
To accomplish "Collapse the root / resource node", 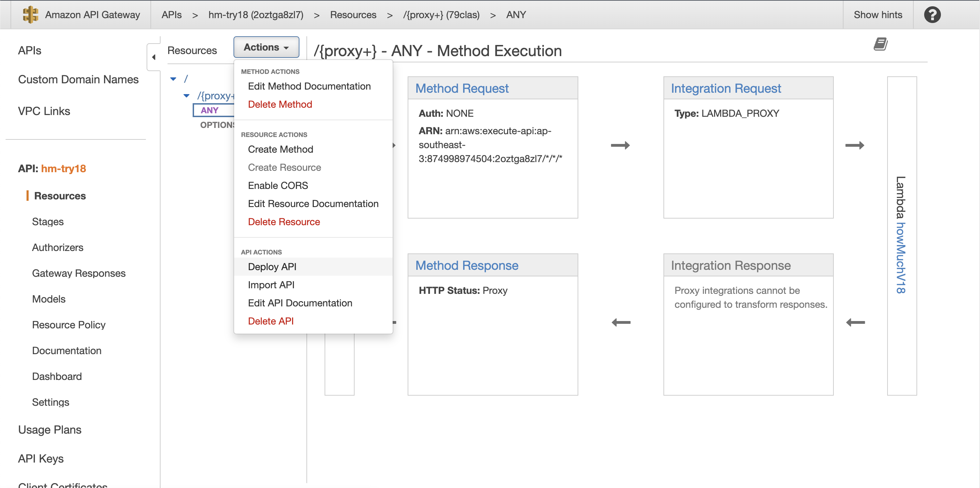I will [x=173, y=78].
